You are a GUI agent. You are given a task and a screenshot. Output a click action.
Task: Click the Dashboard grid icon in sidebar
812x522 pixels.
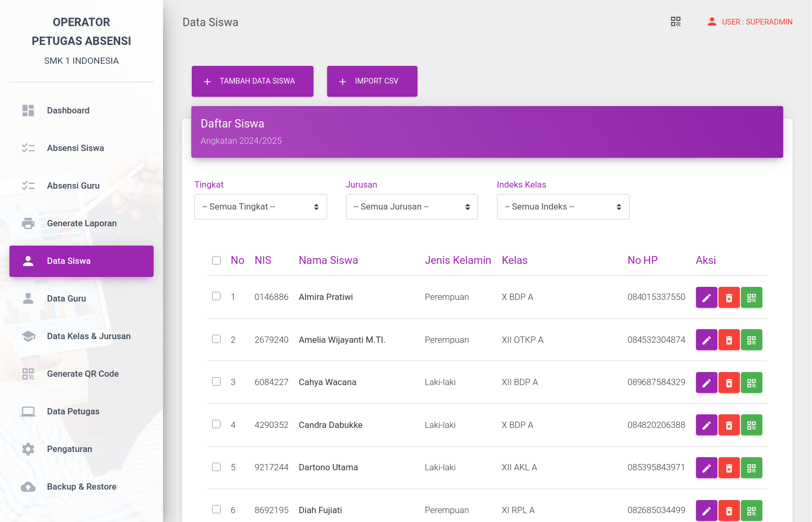tap(28, 110)
